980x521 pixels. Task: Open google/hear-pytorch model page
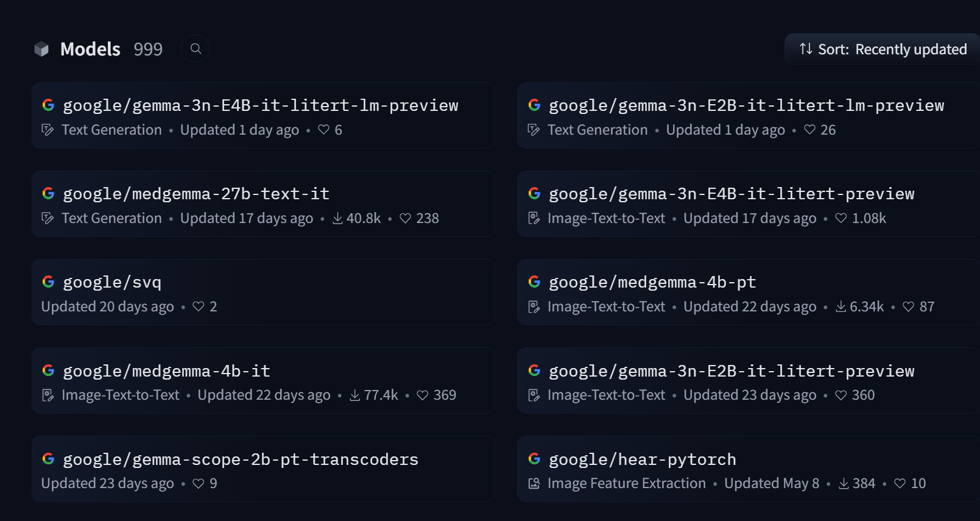(642, 459)
